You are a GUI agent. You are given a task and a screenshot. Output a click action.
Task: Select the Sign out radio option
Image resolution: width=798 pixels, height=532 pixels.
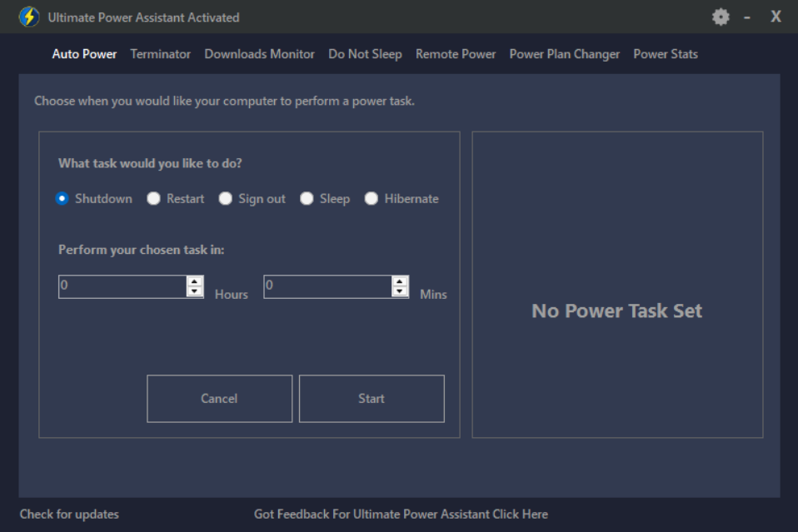point(226,198)
